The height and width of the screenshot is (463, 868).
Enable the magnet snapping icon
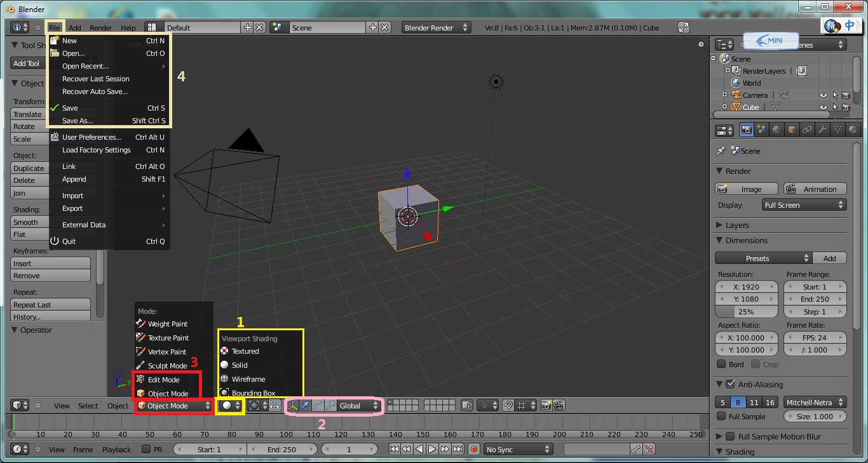(508, 406)
